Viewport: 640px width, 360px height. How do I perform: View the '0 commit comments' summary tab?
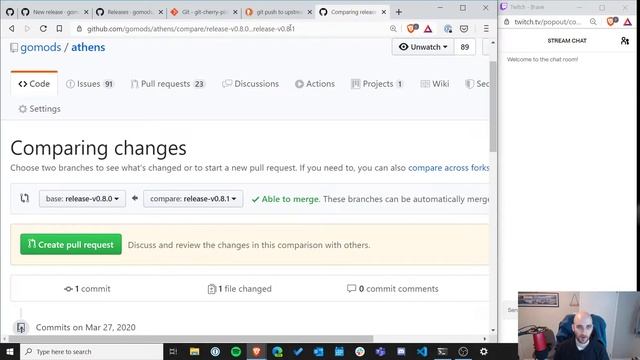click(x=393, y=289)
